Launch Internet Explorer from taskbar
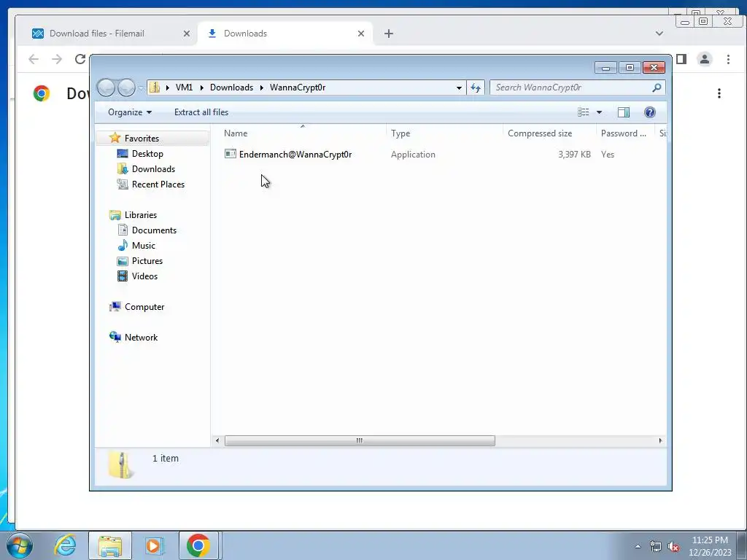The width and height of the screenshot is (747, 560). [65, 545]
